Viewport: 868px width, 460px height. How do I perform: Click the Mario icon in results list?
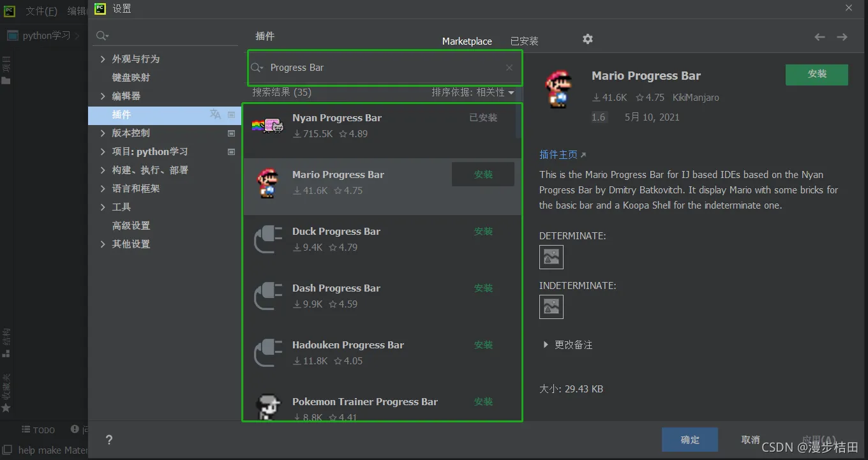[267, 183]
